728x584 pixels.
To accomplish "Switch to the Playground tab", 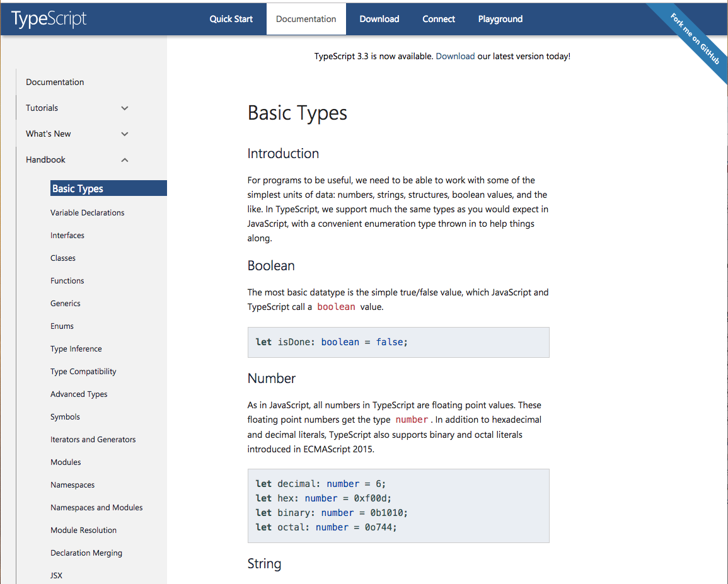I will 500,19.
